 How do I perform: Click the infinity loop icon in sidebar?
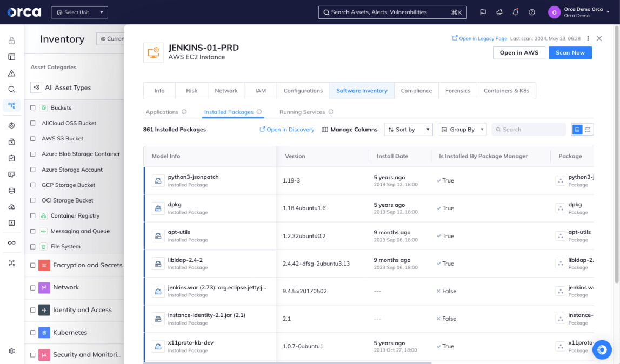11,242
